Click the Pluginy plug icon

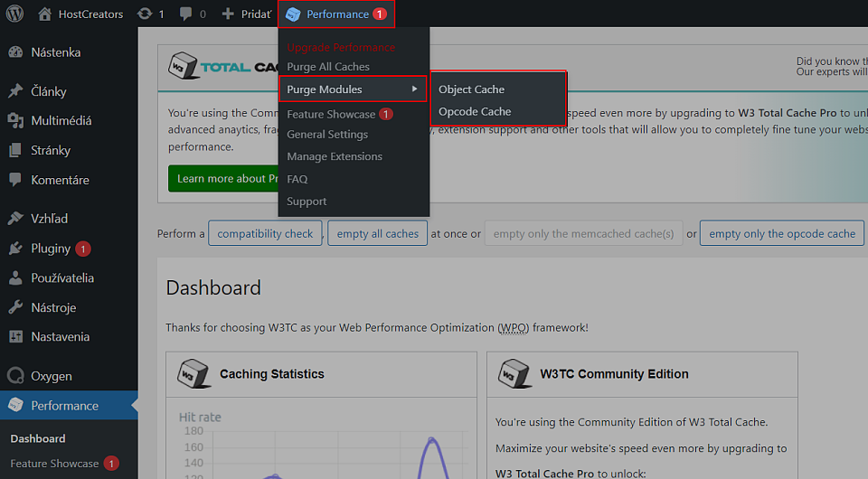pos(15,249)
